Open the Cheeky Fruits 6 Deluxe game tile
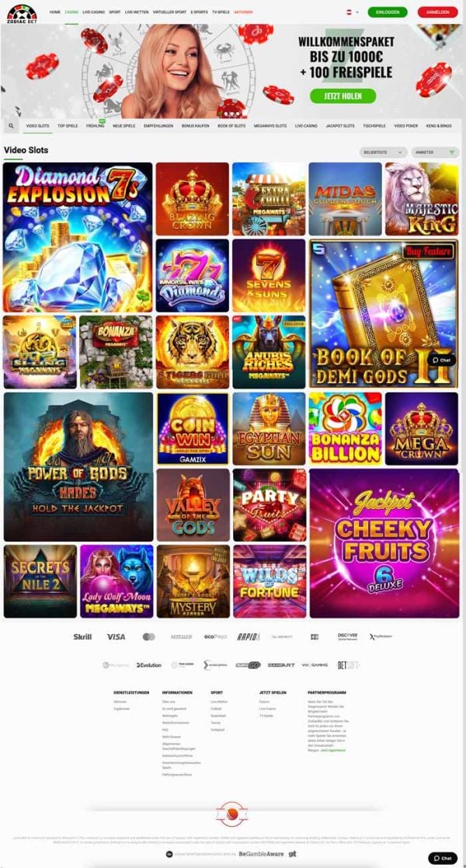The height and width of the screenshot is (868, 466). (x=384, y=543)
